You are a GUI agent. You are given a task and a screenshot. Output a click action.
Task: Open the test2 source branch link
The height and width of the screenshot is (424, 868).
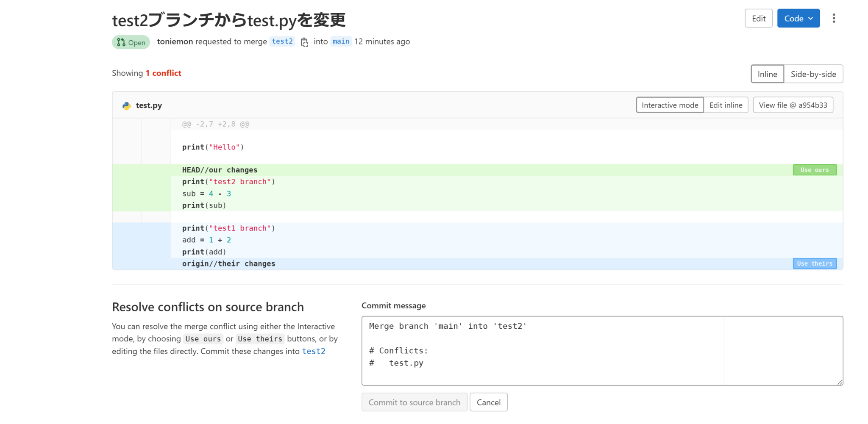282,41
